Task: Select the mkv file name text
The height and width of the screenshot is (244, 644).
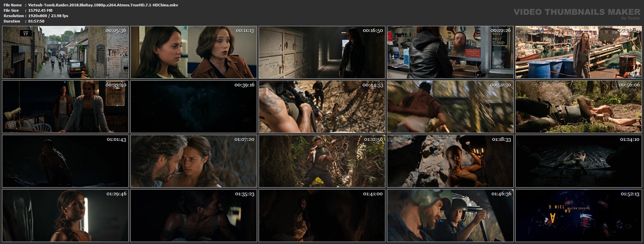Action: point(103,5)
